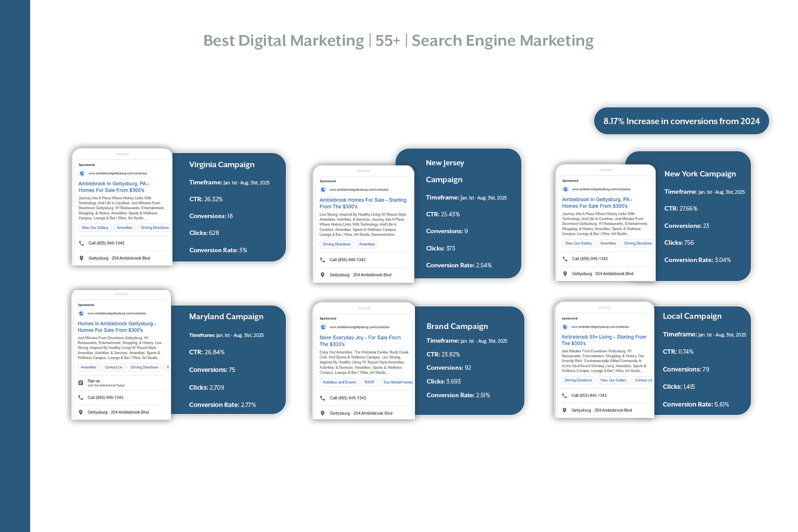Viewport: 798px width, 532px height.
Task: Select Contact Us chip in the Maryland ad
Action: coord(113,368)
